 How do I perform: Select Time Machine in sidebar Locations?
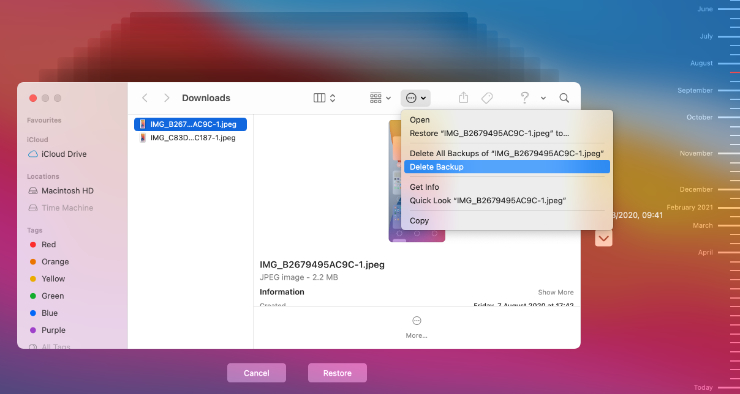(x=60, y=208)
